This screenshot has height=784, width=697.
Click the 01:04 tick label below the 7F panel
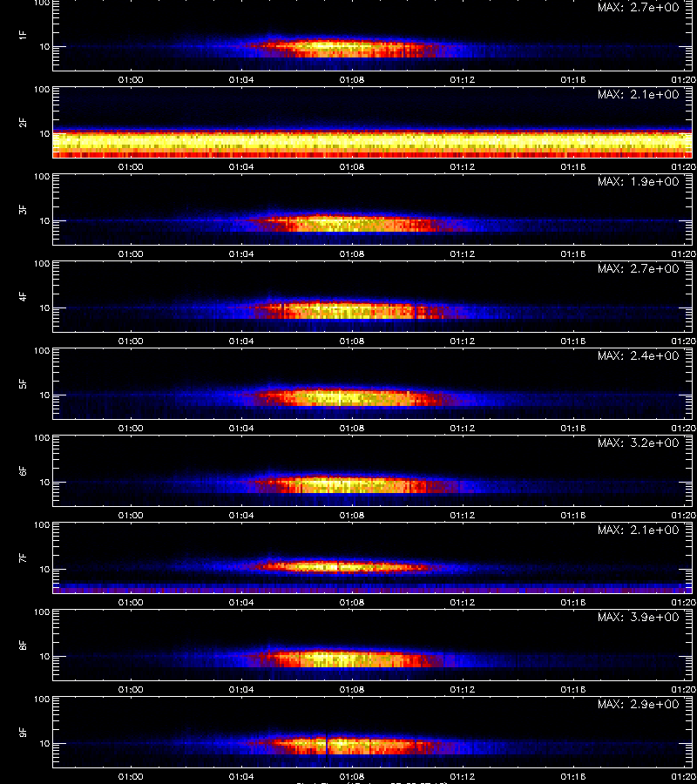241,603
